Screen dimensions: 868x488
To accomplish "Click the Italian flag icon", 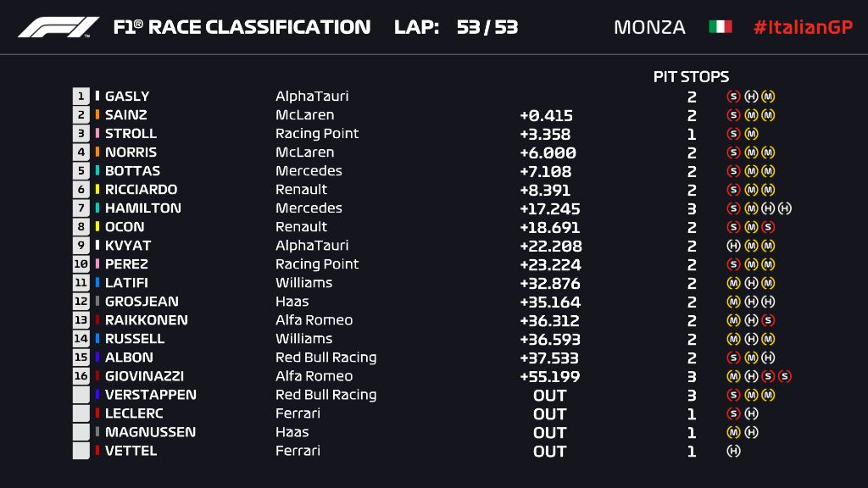I will (720, 27).
